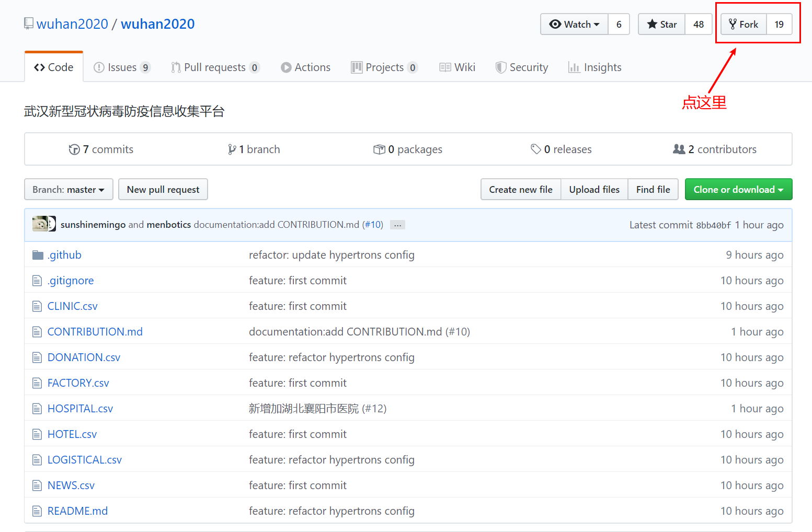This screenshot has height=532, width=812.
Task: Open the Projects tab
Action: (x=384, y=67)
